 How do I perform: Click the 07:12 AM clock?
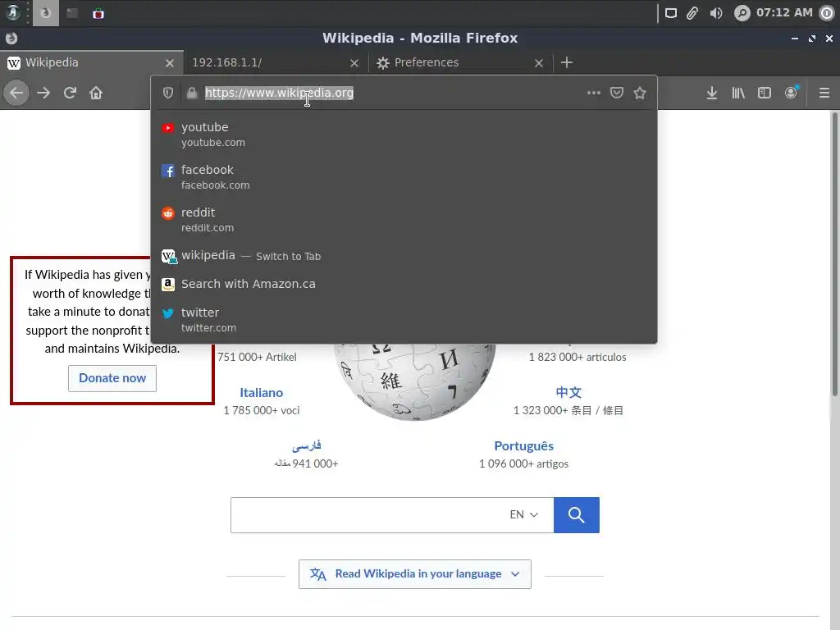click(784, 12)
